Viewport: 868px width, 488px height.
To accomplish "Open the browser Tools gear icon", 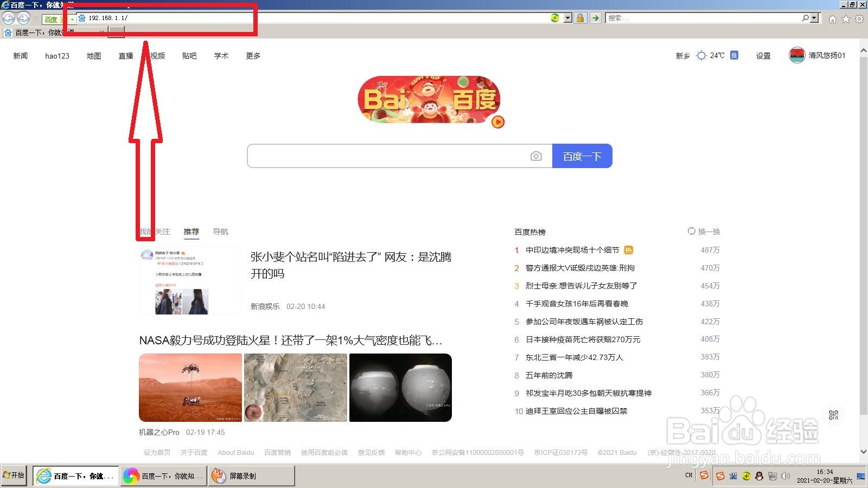I will (859, 19).
